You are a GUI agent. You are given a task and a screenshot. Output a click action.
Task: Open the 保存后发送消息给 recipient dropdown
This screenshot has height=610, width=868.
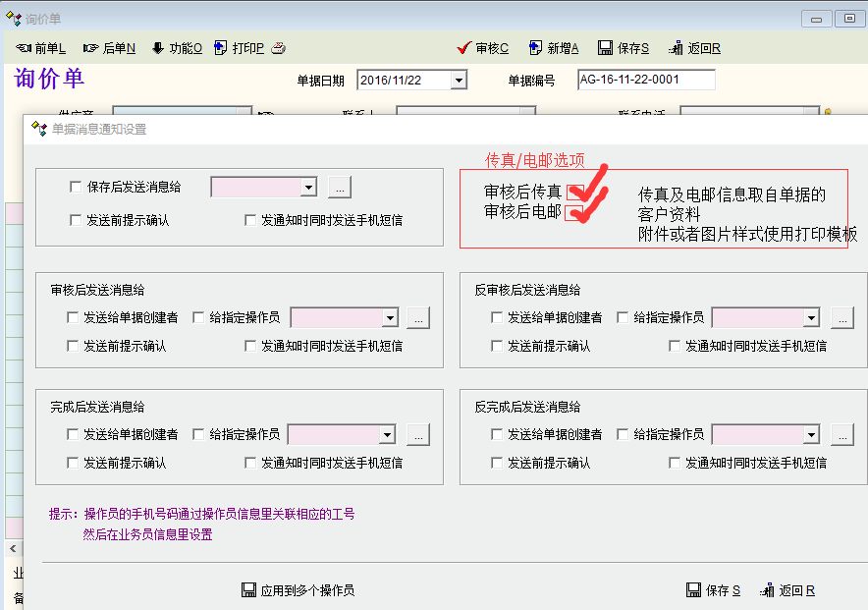[308, 187]
